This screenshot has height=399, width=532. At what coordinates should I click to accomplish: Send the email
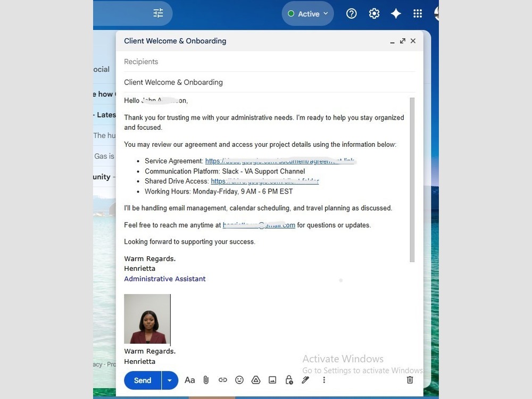click(143, 380)
